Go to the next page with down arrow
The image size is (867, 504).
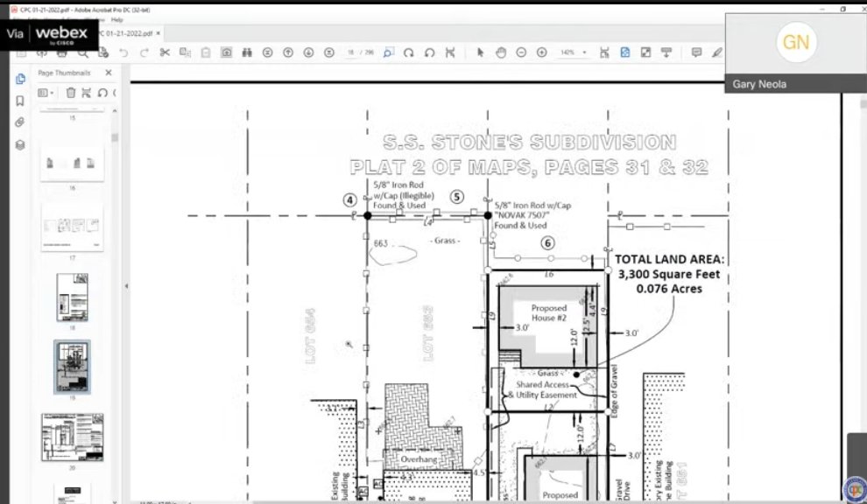coord(308,52)
